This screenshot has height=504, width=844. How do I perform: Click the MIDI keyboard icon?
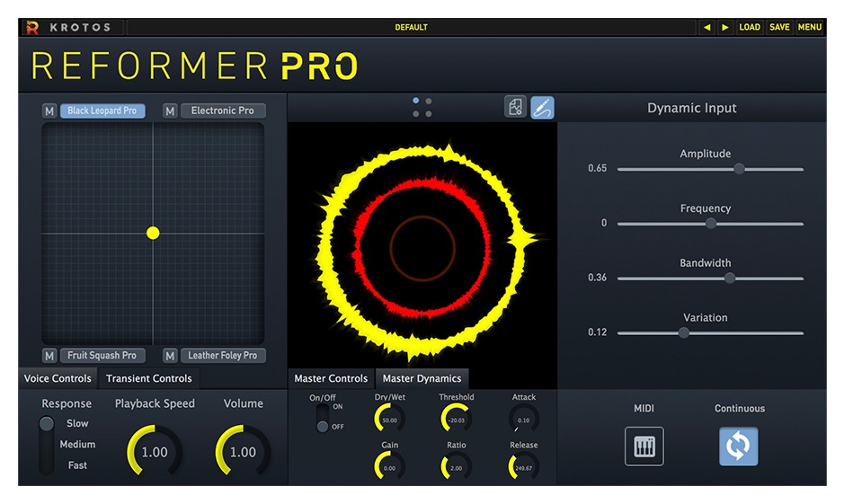(x=644, y=447)
